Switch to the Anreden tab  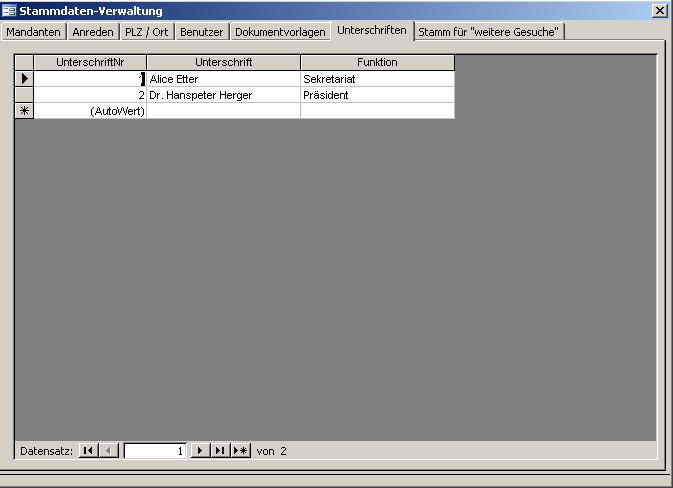[x=93, y=32]
